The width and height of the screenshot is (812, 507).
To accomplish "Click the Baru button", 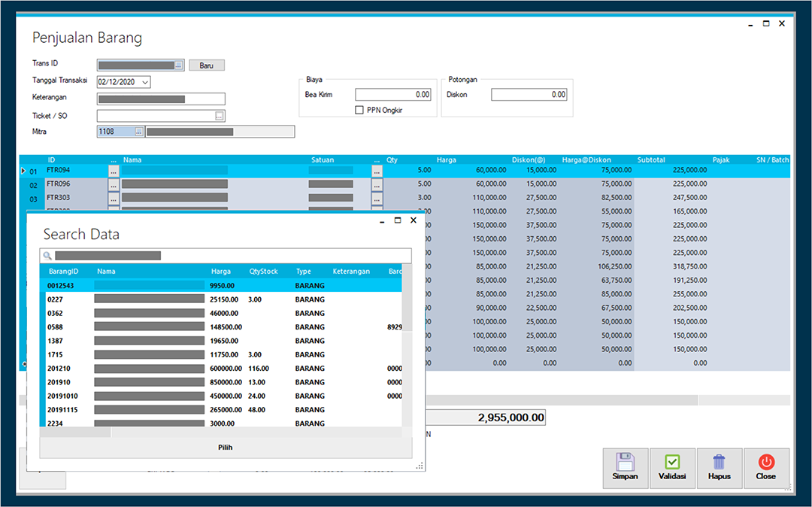I will point(207,65).
